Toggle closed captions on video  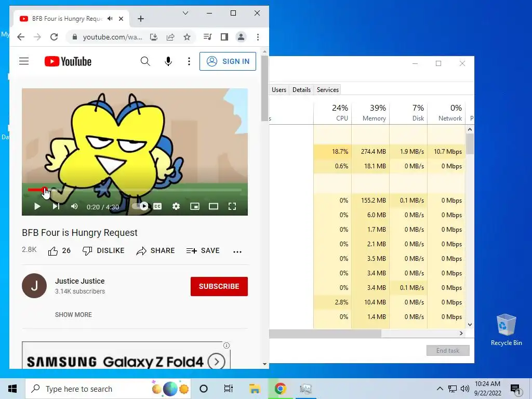[157, 206]
